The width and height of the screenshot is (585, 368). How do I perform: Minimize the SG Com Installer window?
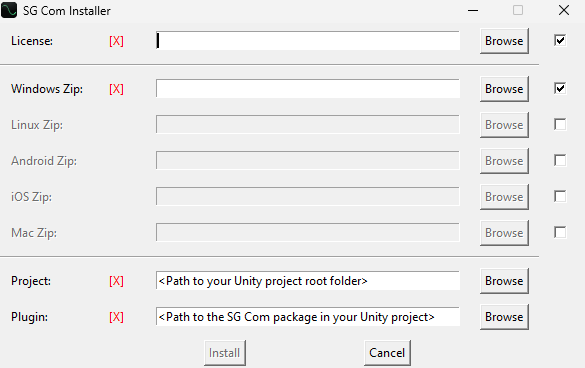click(473, 10)
